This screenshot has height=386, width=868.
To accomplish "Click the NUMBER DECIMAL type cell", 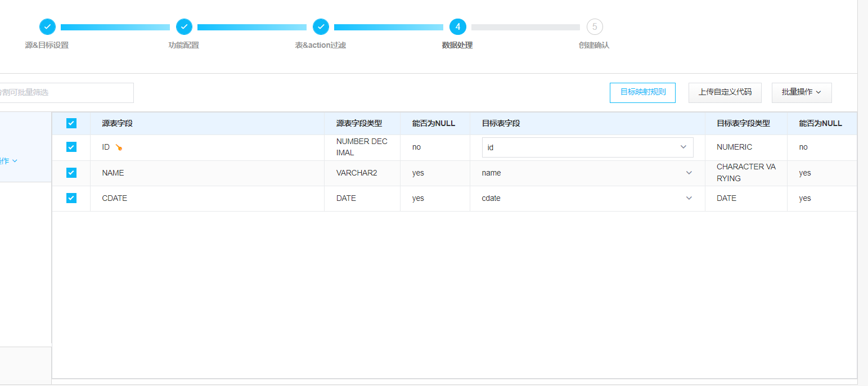I will (362, 147).
